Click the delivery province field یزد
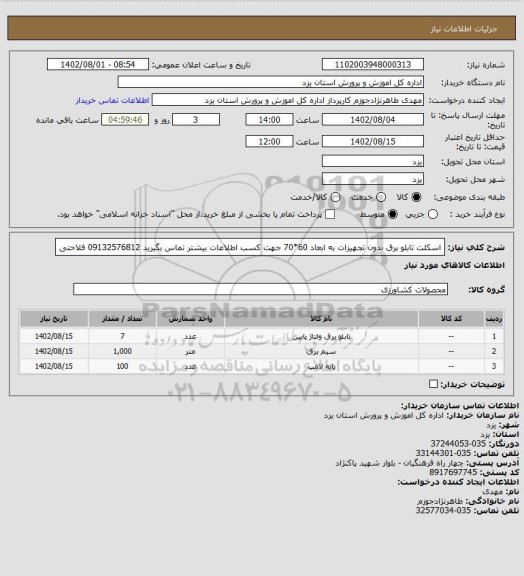This screenshot has height=576, width=524. [x=373, y=161]
